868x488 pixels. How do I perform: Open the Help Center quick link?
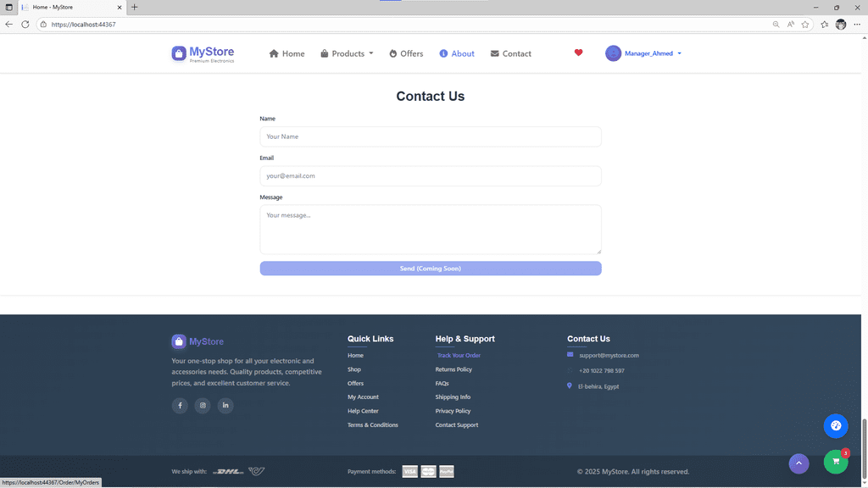363,411
